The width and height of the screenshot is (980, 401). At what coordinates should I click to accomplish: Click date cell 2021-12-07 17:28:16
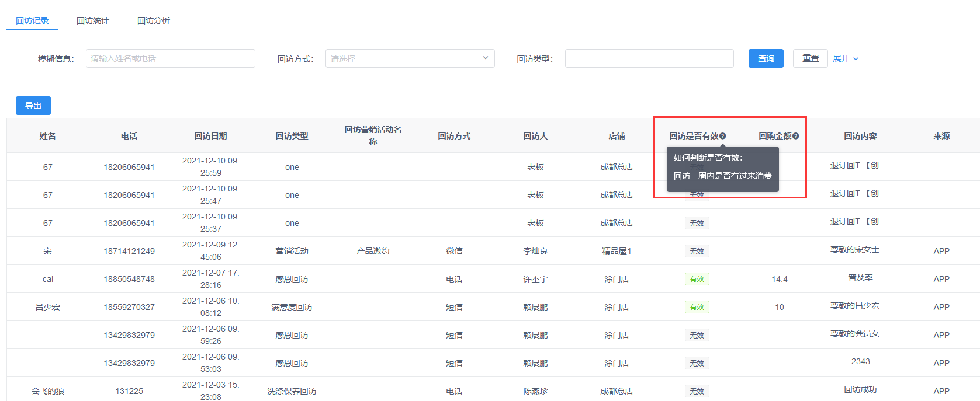210,279
